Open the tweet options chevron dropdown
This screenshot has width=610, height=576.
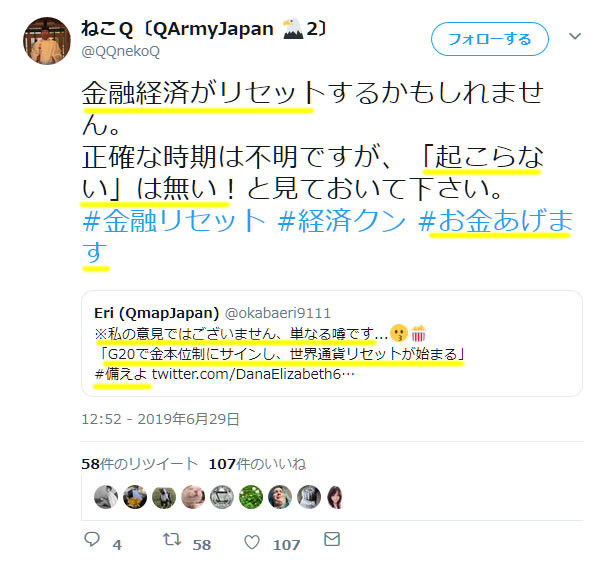(x=575, y=36)
